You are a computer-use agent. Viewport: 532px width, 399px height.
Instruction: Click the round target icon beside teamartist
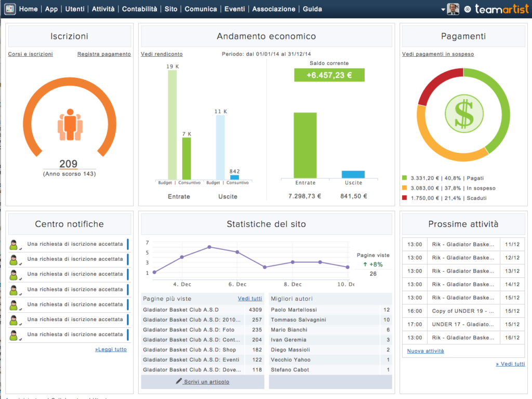point(468,9)
